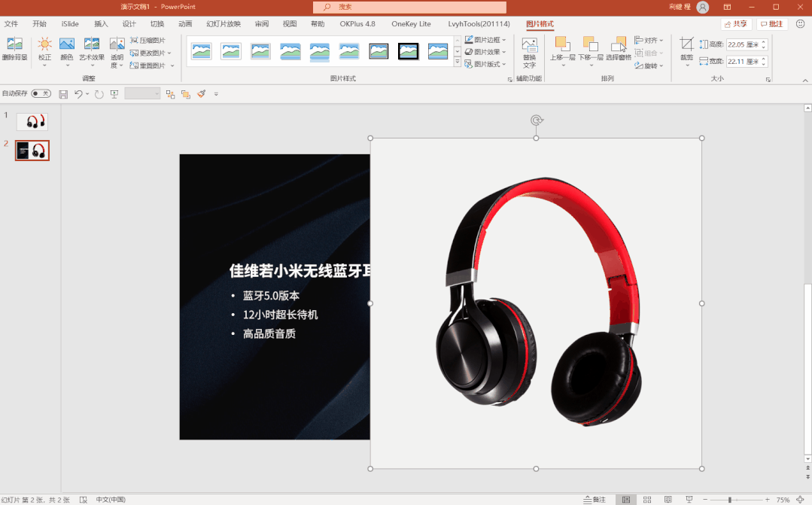Select slide 2 thumbnail
This screenshot has width=812, height=505.
click(x=32, y=151)
